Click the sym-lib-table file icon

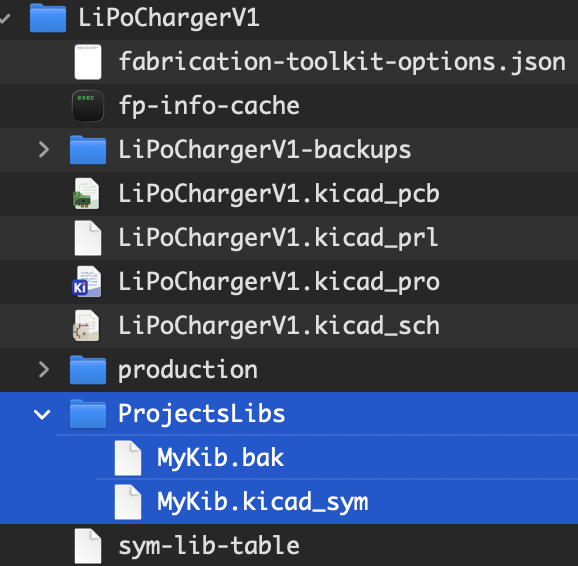(x=88, y=546)
